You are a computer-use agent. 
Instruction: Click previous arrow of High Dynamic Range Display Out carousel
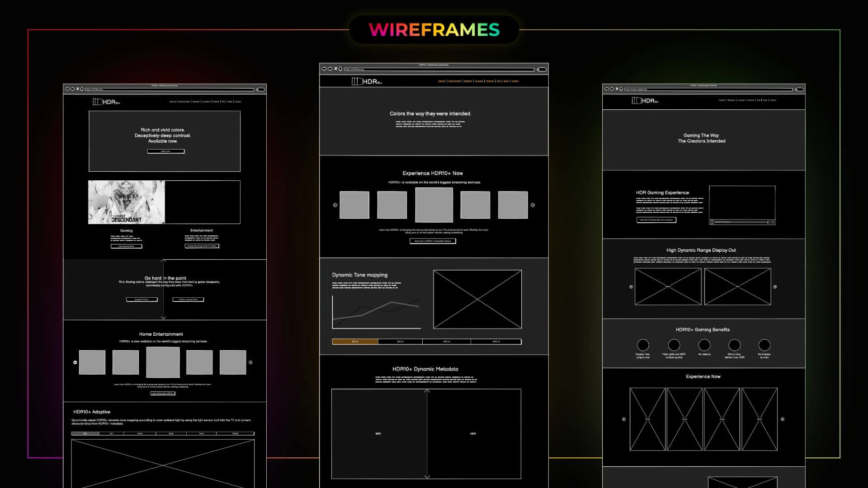pyautogui.click(x=631, y=287)
